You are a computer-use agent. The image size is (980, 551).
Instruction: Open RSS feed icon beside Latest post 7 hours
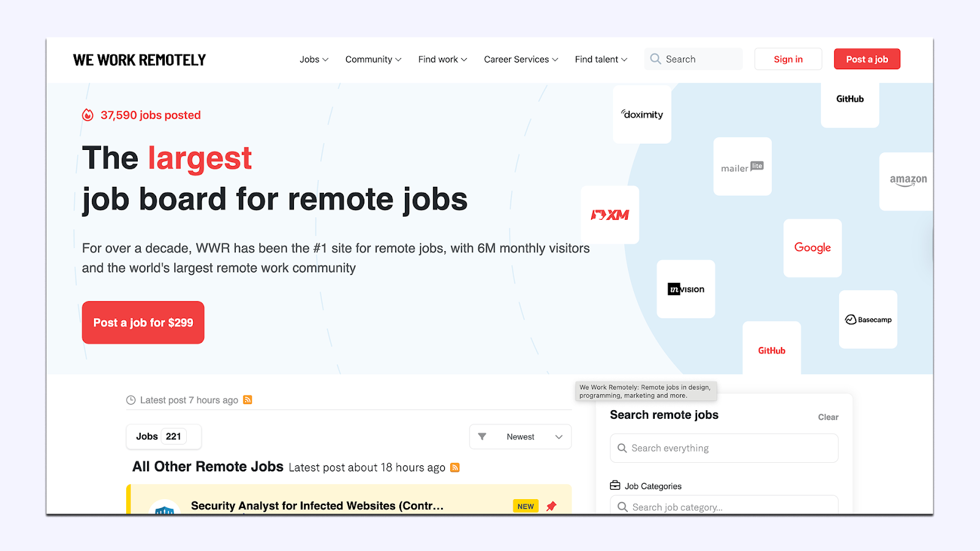247,400
